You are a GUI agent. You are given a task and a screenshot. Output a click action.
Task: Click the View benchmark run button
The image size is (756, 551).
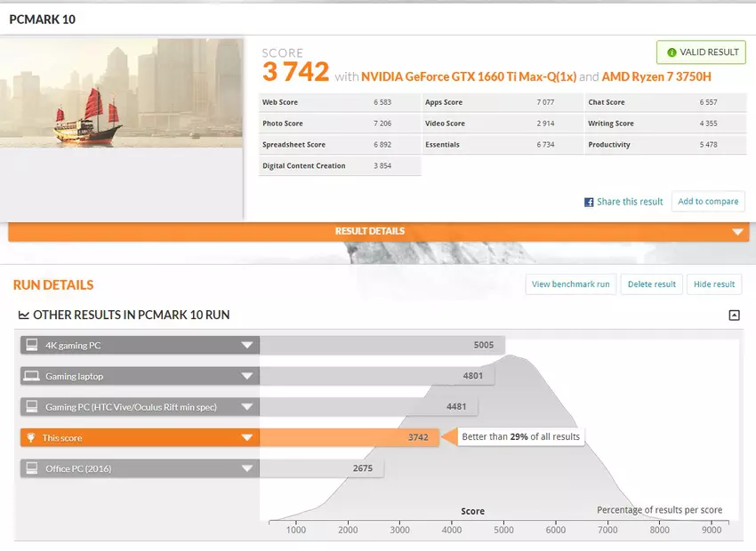tap(570, 284)
